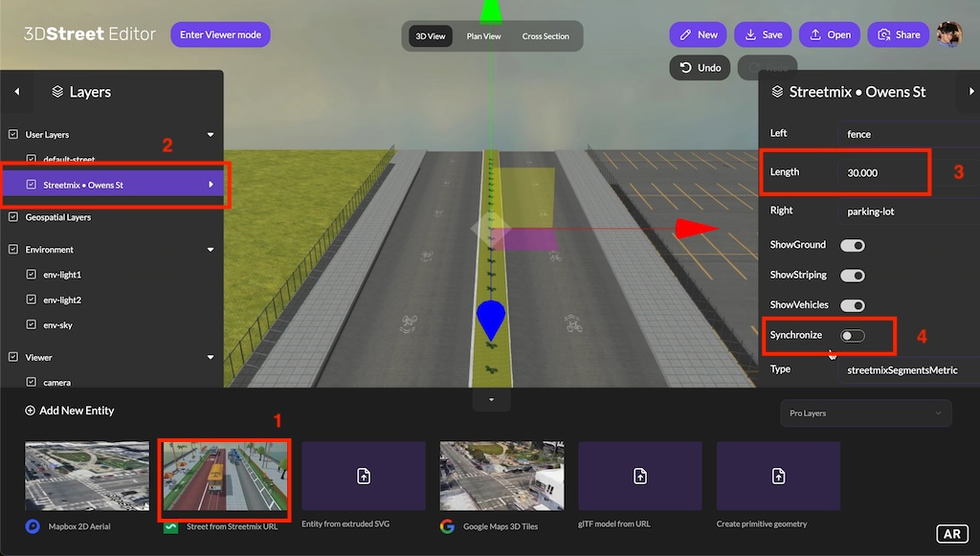Open the Pro Layers dropdown
The height and width of the screenshot is (556, 980).
[865, 413]
